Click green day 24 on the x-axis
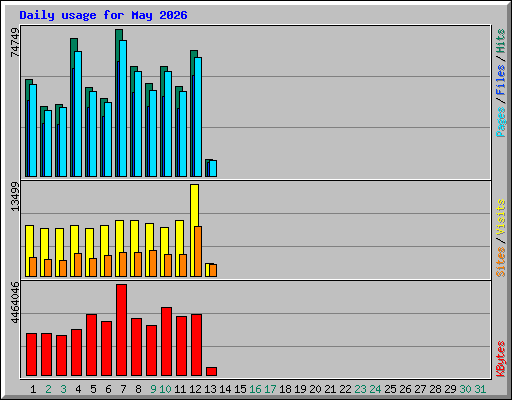 [x=375, y=389]
